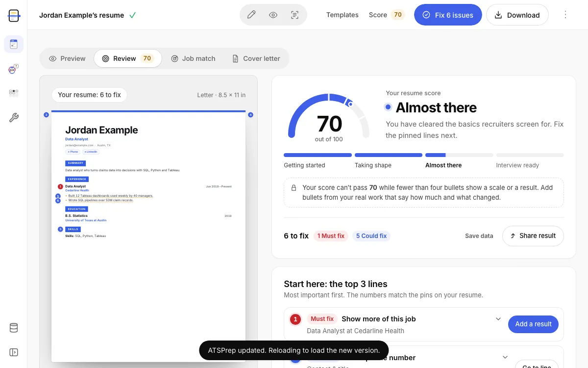The height and width of the screenshot is (368, 588).
Task: Open the three-dot more options menu
Action: [x=565, y=15]
